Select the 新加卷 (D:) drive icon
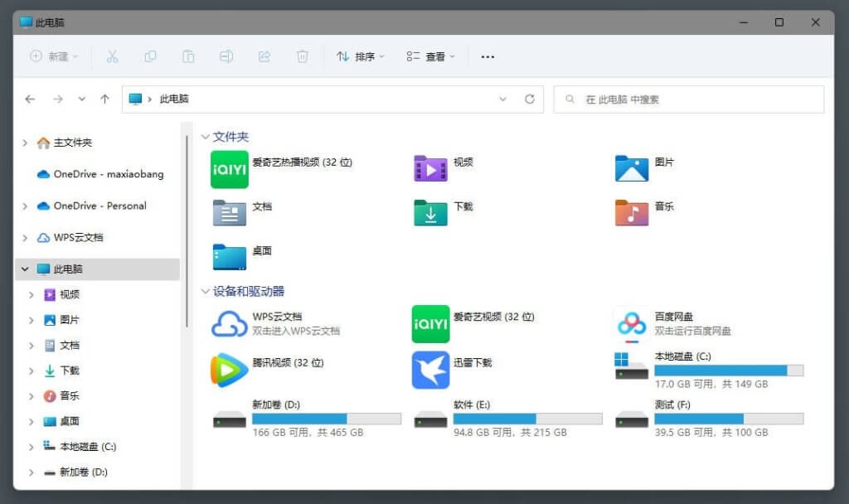 tap(229, 419)
